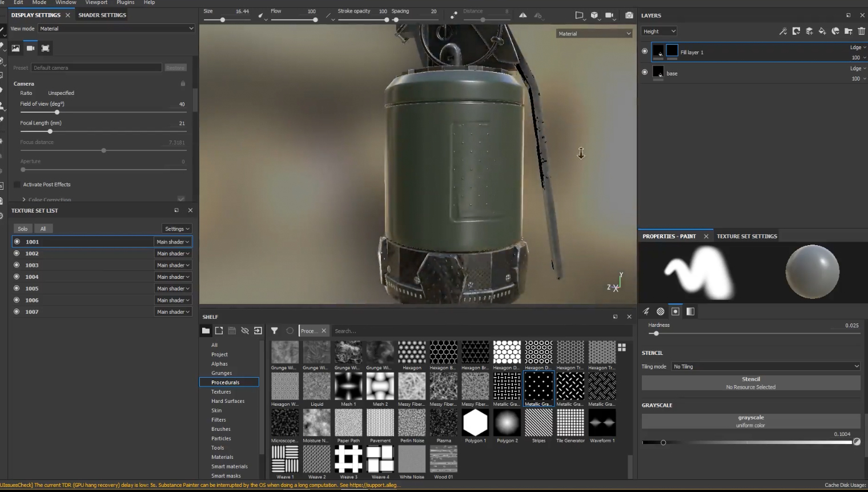868x492 pixels.
Task: Click the Solo button in Texture Set List
Action: (23, 229)
